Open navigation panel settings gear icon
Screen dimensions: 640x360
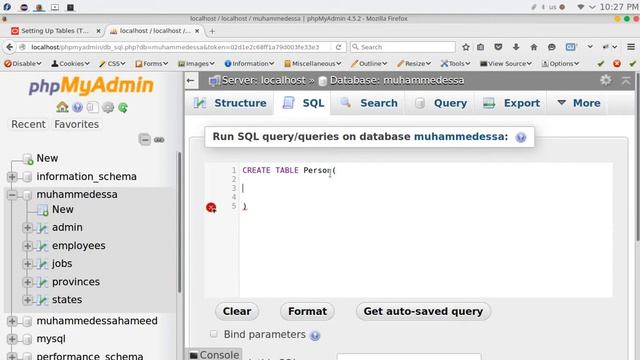point(108,107)
